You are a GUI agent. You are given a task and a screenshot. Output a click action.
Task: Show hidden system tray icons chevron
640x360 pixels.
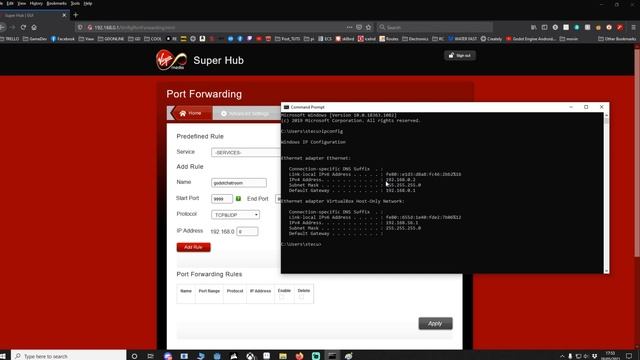562,356
